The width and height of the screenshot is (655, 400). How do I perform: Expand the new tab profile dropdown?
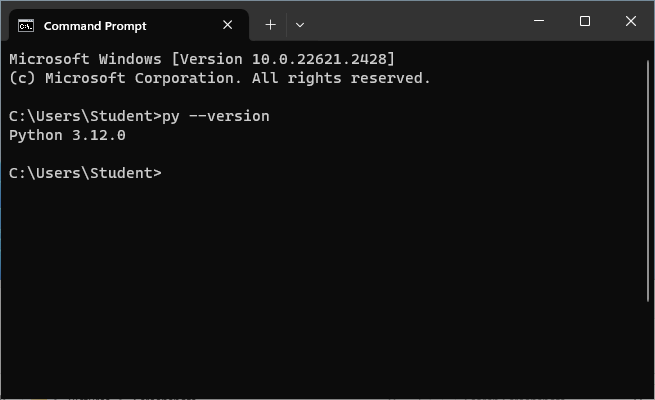coord(299,25)
